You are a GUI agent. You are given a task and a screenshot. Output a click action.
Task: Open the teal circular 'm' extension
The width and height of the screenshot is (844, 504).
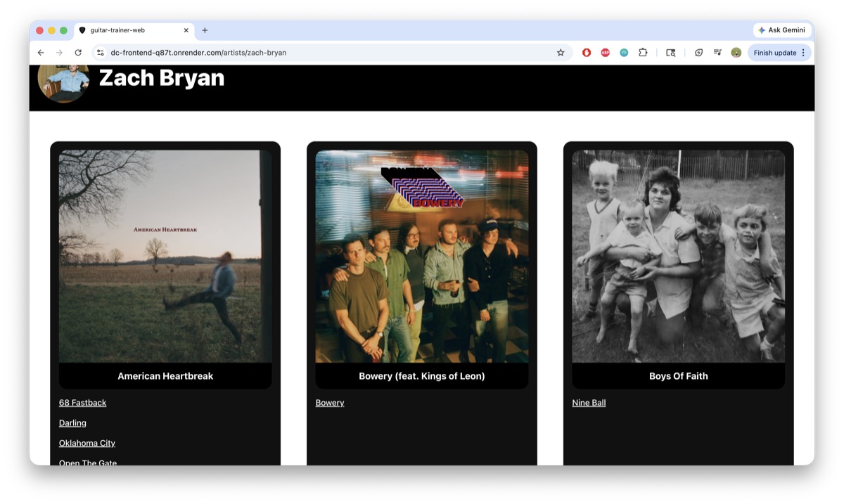point(624,53)
